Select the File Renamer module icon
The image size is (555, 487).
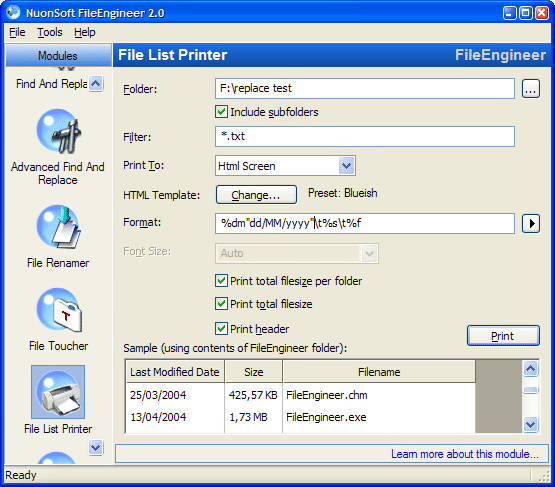click(x=59, y=228)
